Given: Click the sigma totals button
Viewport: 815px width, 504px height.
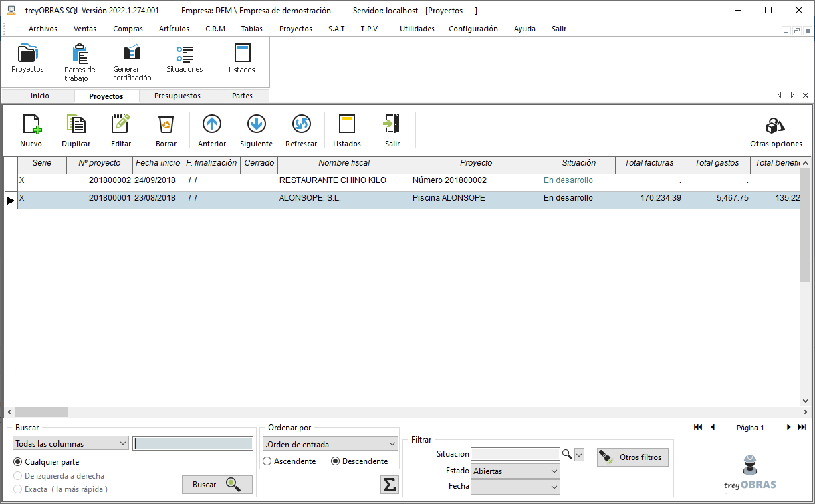Looking at the screenshot, I should click(x=389, y=485).
